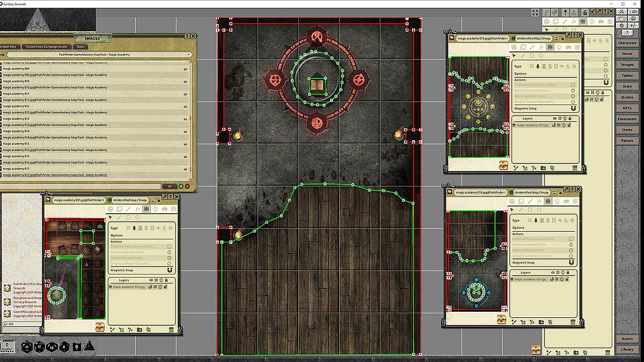Select magic academy 010 entry in Images list
Screen dimensions: 644x362
(x=95, y=81)
